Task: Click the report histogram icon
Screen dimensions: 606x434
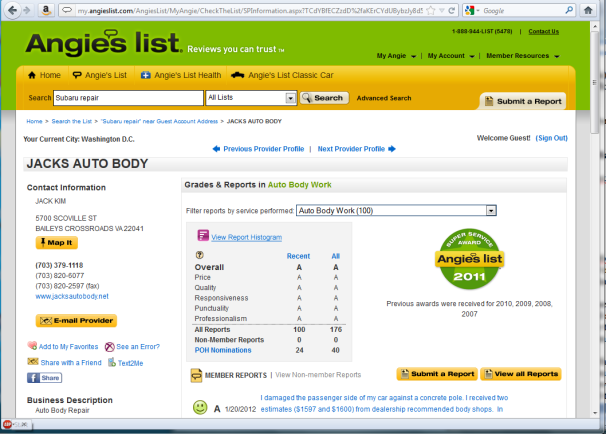Action: click(x=203, y=235)
